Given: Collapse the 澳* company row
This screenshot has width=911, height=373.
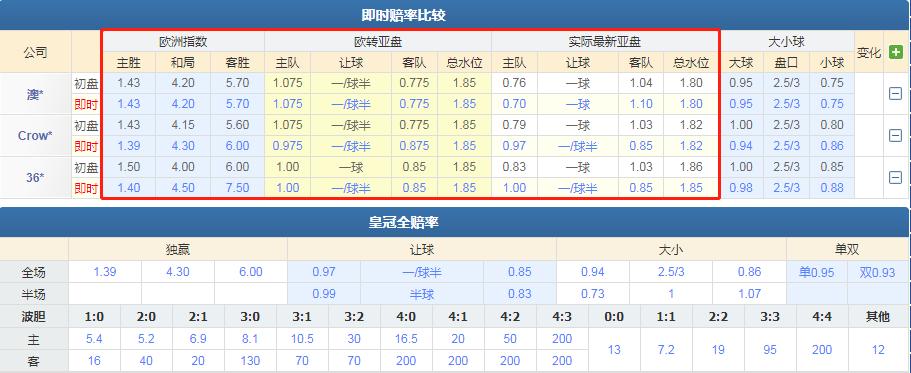Looking at the screenshot, I should 895,94.
